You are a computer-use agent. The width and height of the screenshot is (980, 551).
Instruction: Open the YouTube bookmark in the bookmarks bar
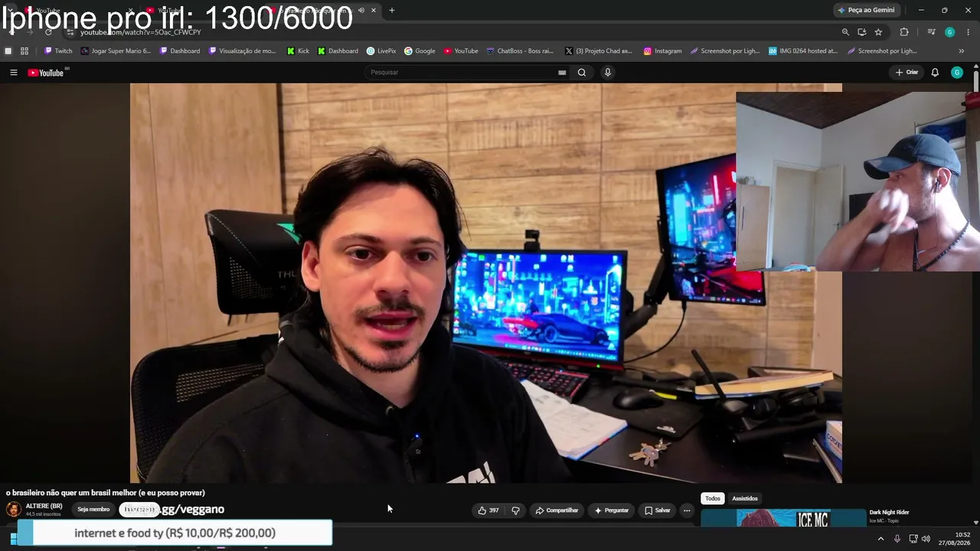tap(461, 51)
